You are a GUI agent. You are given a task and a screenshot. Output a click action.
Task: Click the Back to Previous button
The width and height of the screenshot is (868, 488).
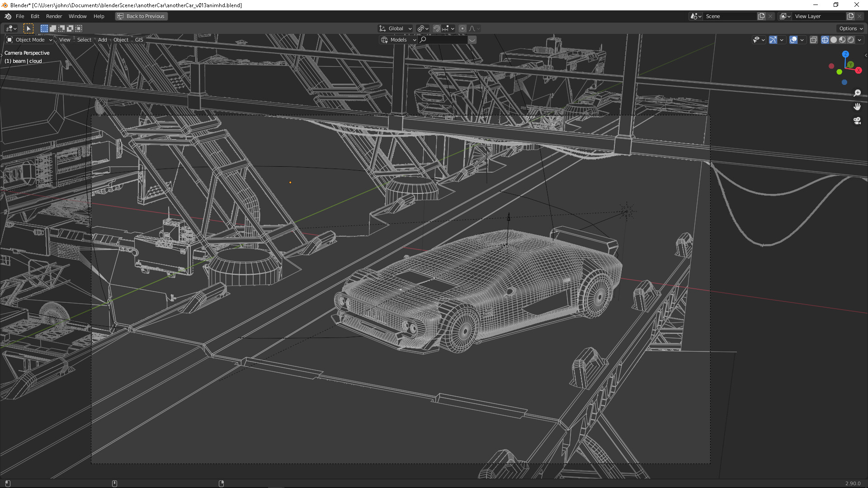click(x=141, y=16)
